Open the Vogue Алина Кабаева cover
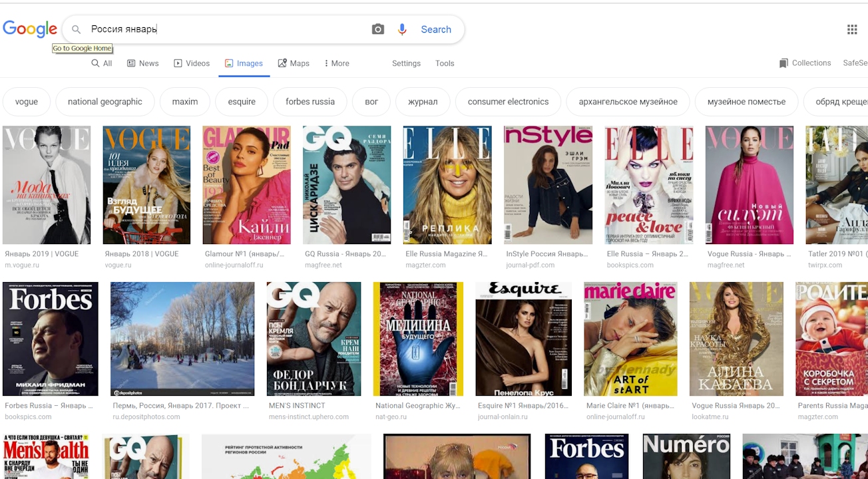Screen dimensions: 868x479 [736, 339]
